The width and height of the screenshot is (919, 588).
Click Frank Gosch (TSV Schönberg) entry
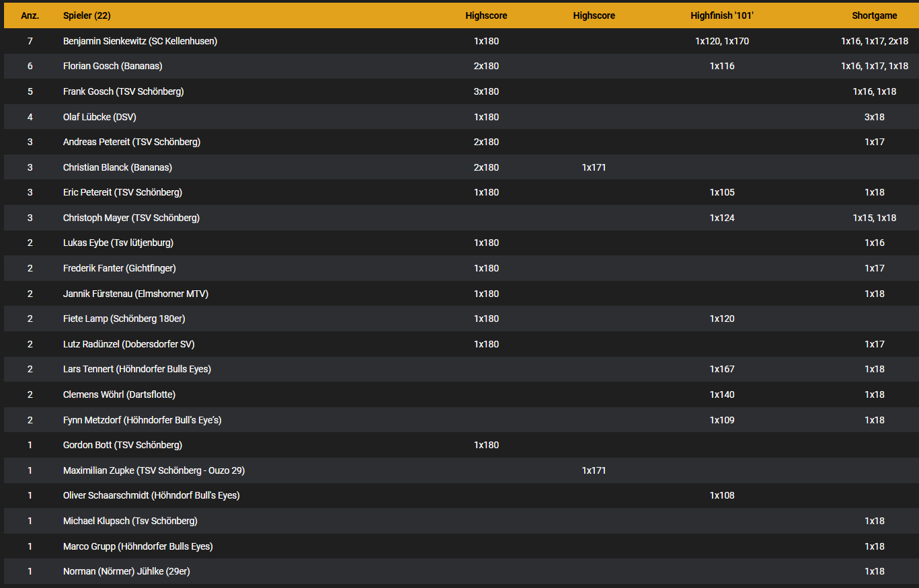click(123, 91)
